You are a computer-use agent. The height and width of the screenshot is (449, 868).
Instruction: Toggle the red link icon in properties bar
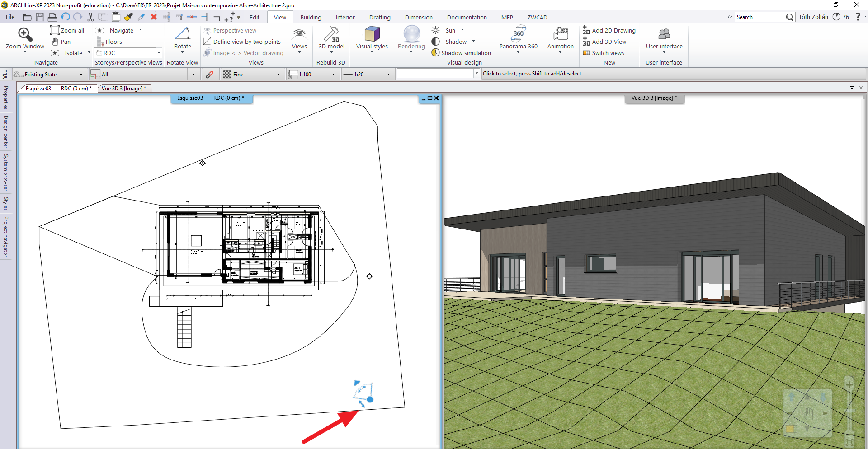209,75
